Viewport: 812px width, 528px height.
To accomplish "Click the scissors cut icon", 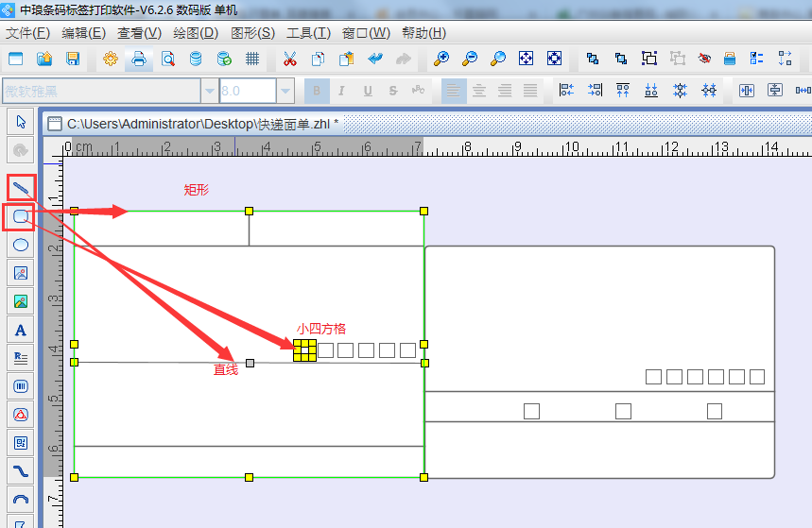I will (x=290, y=59).
